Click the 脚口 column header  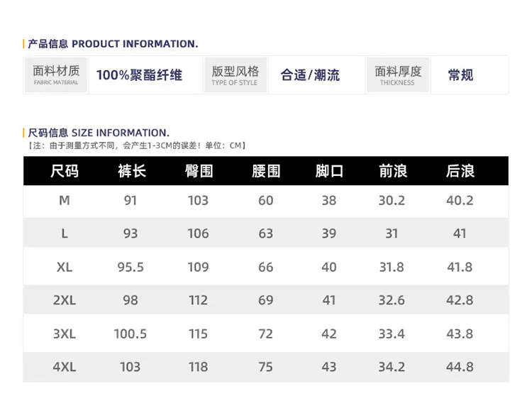[329, 171]
